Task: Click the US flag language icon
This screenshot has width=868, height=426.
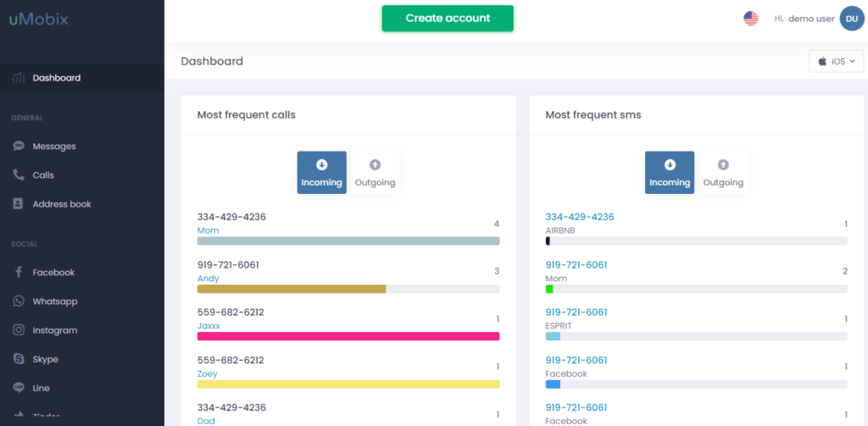Action: [x=751, y=19]
